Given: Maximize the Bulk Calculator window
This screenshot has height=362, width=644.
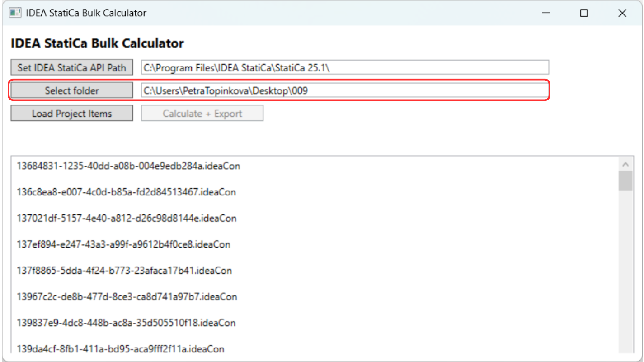Looking at the screenshot, I should pos(584,14).
